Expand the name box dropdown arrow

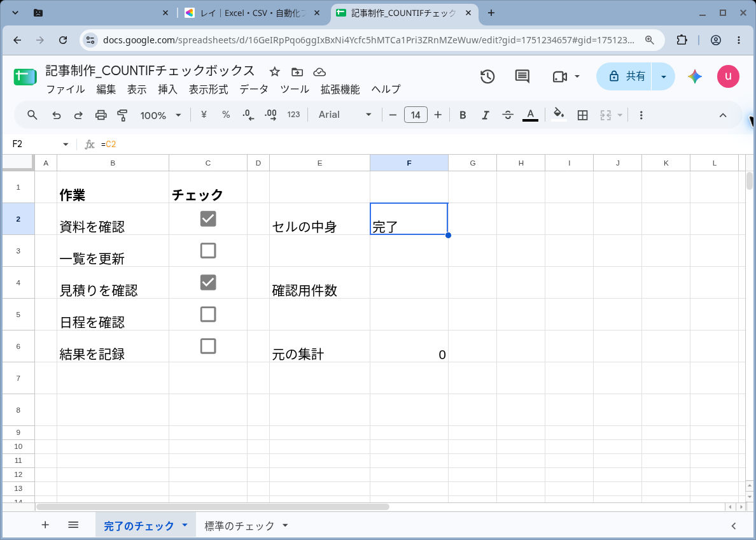coord(66,145)
